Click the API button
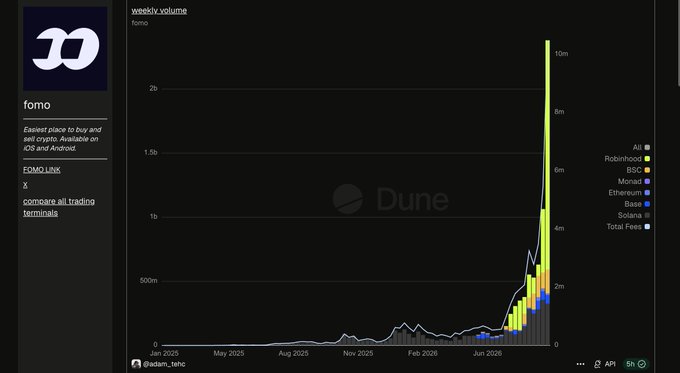Image resolution: width=680 pixels, height=373 pixels. [x=605, y=364]
